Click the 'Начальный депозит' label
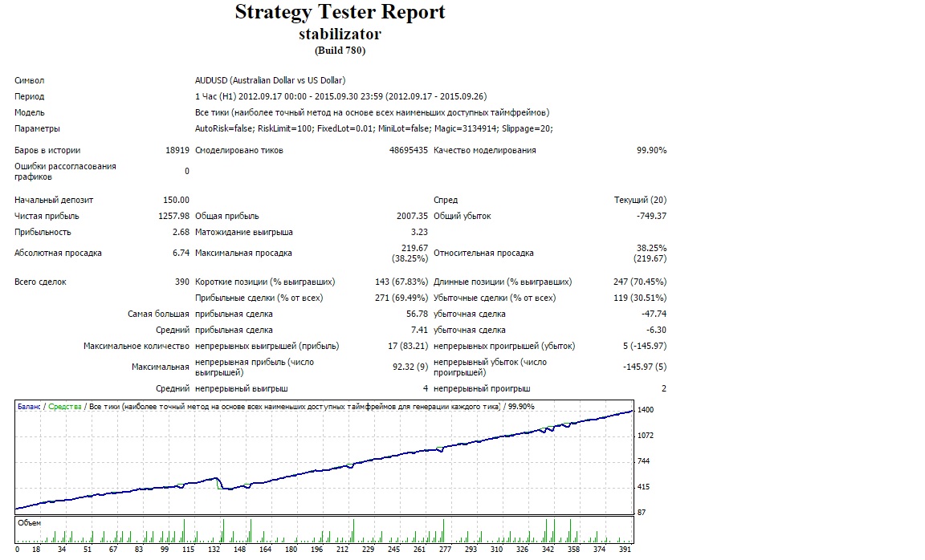This screenshot has height=560, width=925. 55,201
